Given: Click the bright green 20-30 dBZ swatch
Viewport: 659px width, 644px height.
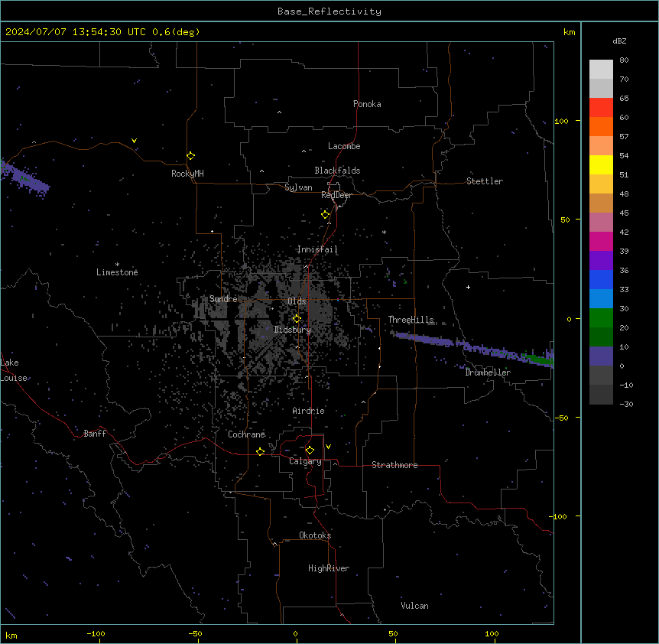Looking at the screenshot, I should 601,318.
